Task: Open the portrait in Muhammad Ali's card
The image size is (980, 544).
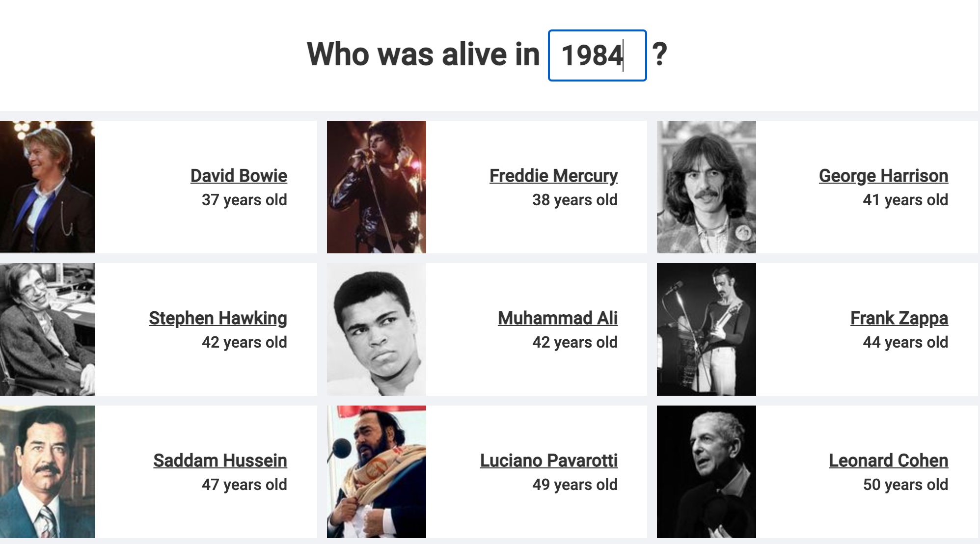Action: pyautogui.click(x=377, y=329)
